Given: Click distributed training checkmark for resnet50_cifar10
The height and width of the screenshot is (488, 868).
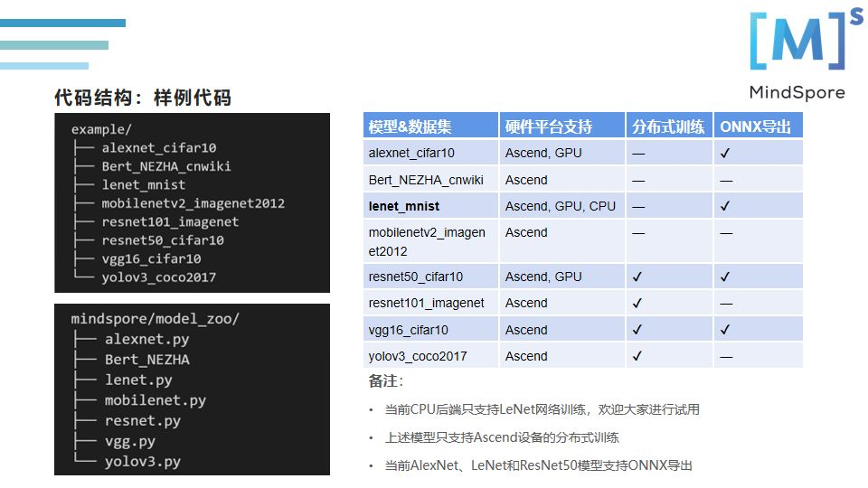Looking at the screenshot, I should coord(637,277).
